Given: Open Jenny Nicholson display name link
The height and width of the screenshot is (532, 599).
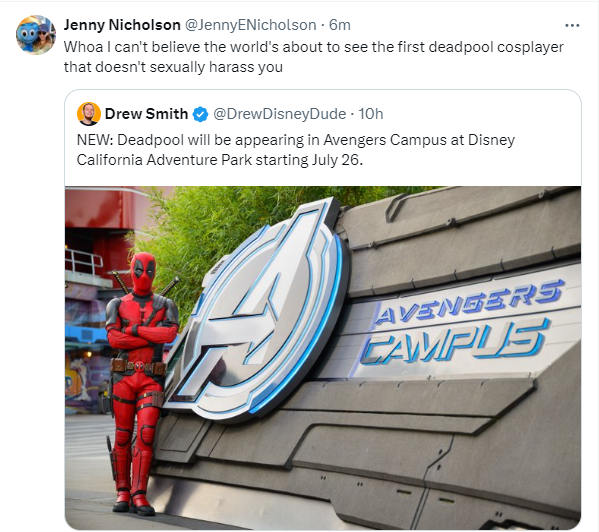Looking at the screenshot, I should click(122, 25).
